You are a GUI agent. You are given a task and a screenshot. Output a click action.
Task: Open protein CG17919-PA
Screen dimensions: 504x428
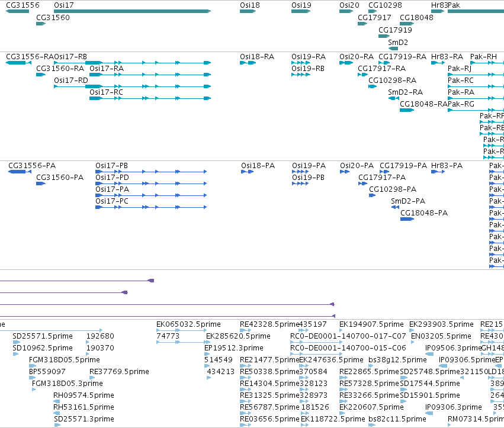click(403, 166)
